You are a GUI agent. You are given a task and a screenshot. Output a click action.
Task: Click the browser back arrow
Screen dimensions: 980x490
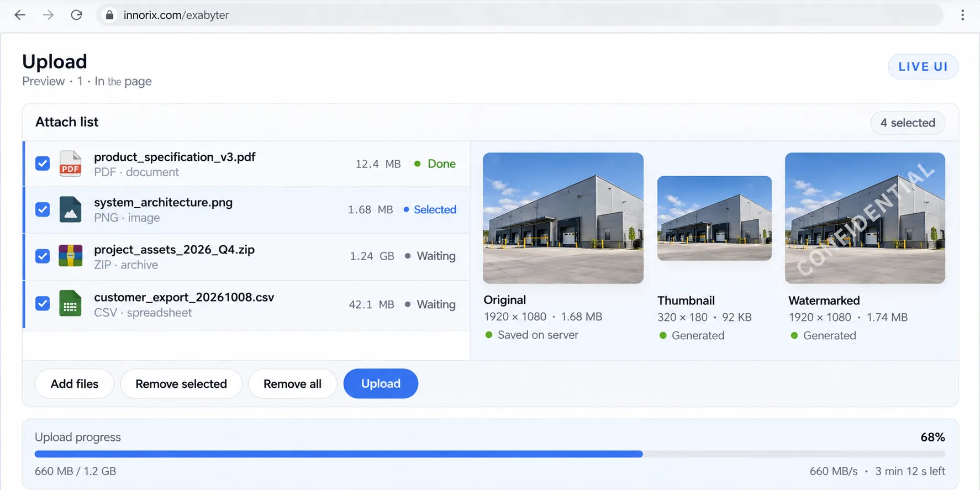[x=20, y=15]
